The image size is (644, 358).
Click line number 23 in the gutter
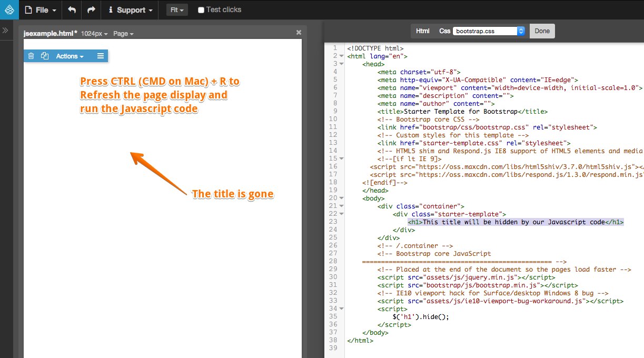point(332,222)
